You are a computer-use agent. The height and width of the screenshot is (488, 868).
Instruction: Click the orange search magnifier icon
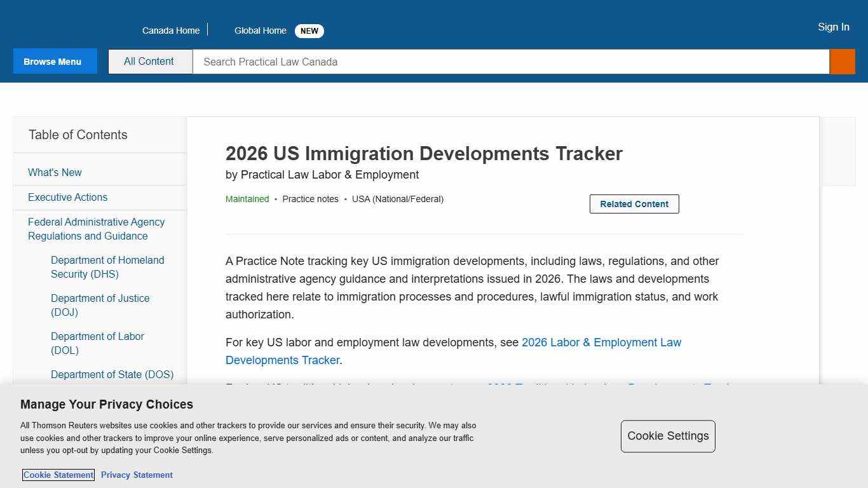tap(842, 61)
